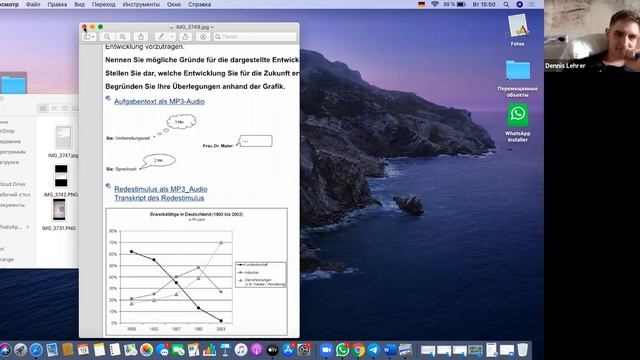This screenshot has height=360, width=640.
Task: Click the battery status icon
Action: click(461, 4)
